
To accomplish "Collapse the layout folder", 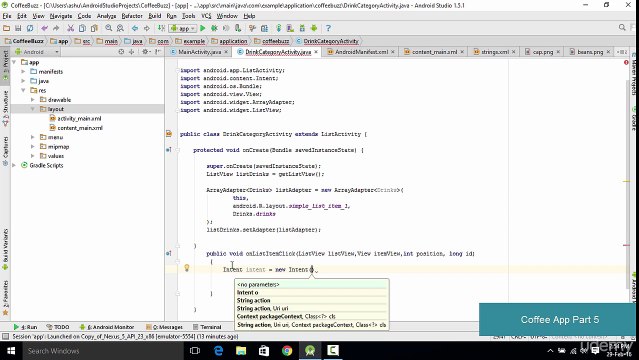I will 33,109.
